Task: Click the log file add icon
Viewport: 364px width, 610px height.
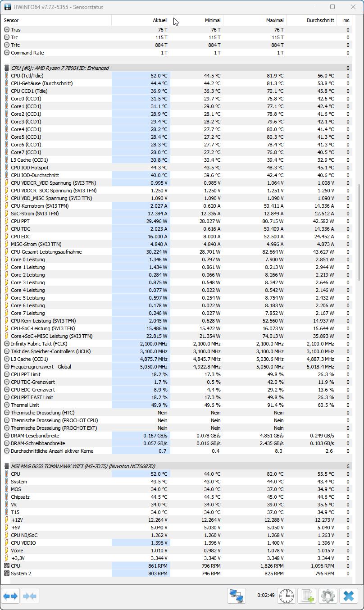Action: point(307,596)
